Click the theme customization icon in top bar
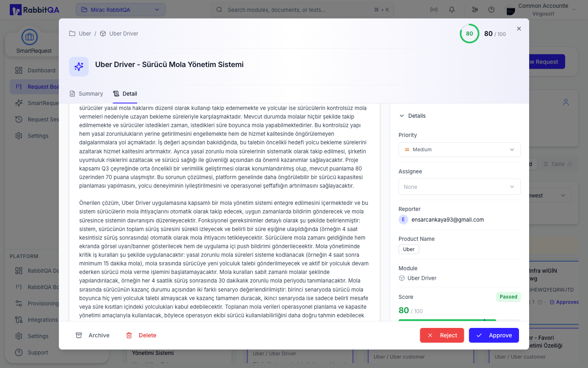The width and height of the screenshot is (588, 368). pos(475,10)
